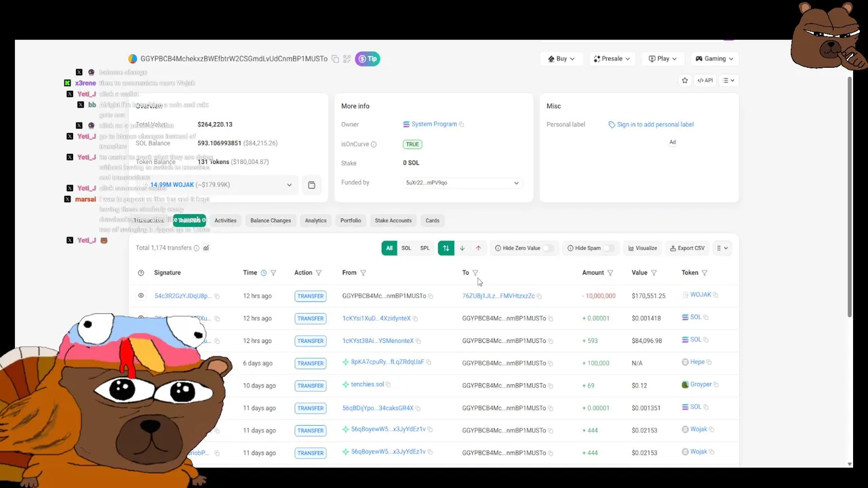Open signature 54c3R2GzYJDqU8p transaction link
Viewport: 868px width, 488px height.
182,296
